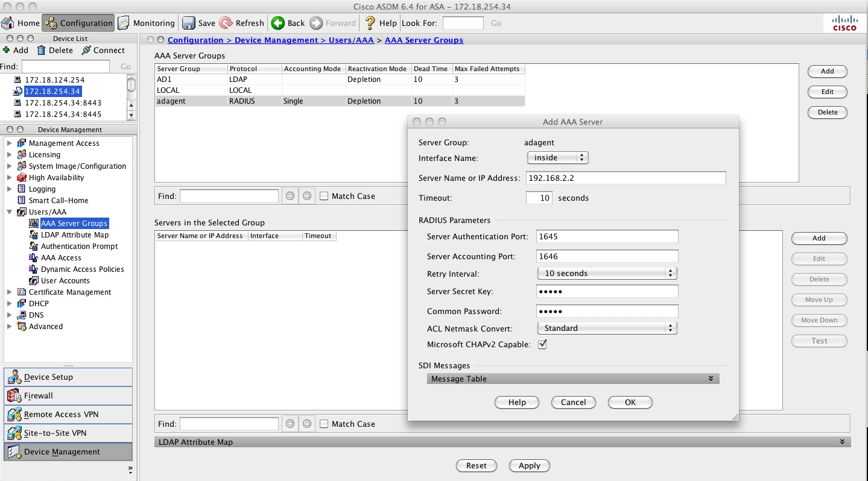The image size is (868, 481).
Task: Connect to the selected device
Action: (103, 50)
